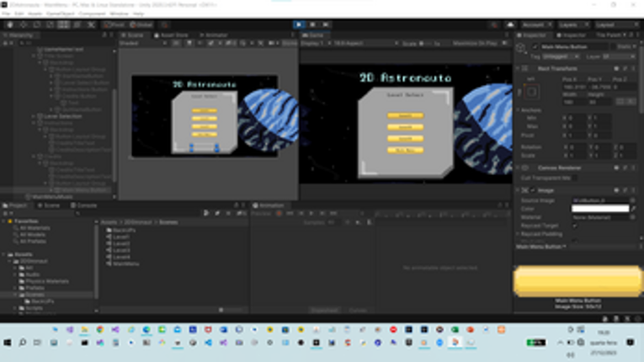Open the Game view aspect ratio dropdown

point(365,43)
